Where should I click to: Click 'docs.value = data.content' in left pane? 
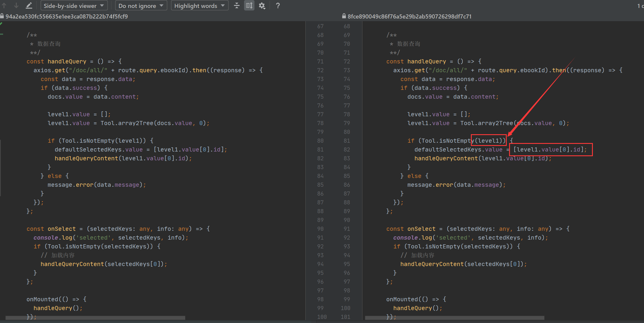(93, 97)
